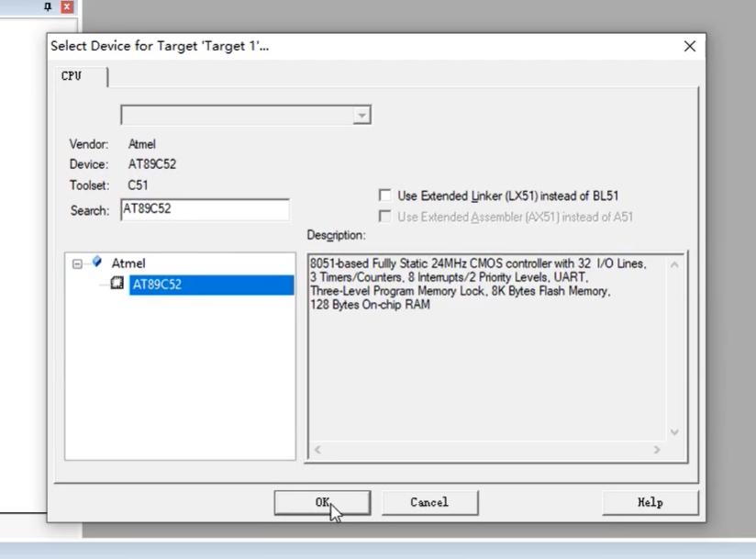The height and width of the screenshot is (559, 756).
Task: Select the Atmel vendor diamond icon
Action: [97, 262]
